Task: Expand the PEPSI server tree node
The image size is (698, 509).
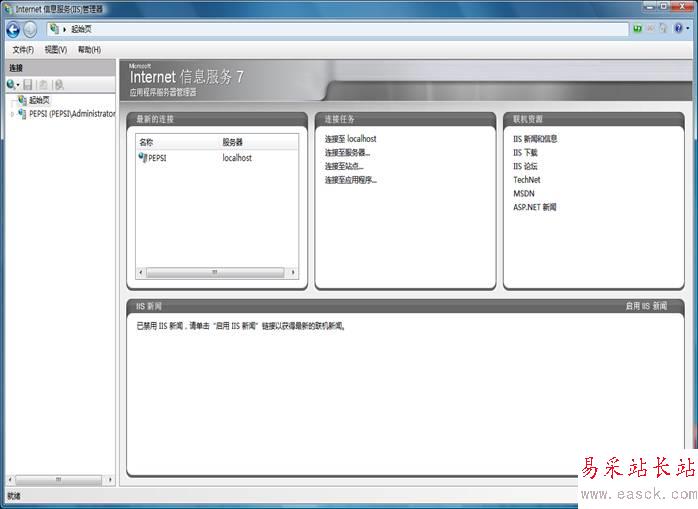Action: [12, 114]
